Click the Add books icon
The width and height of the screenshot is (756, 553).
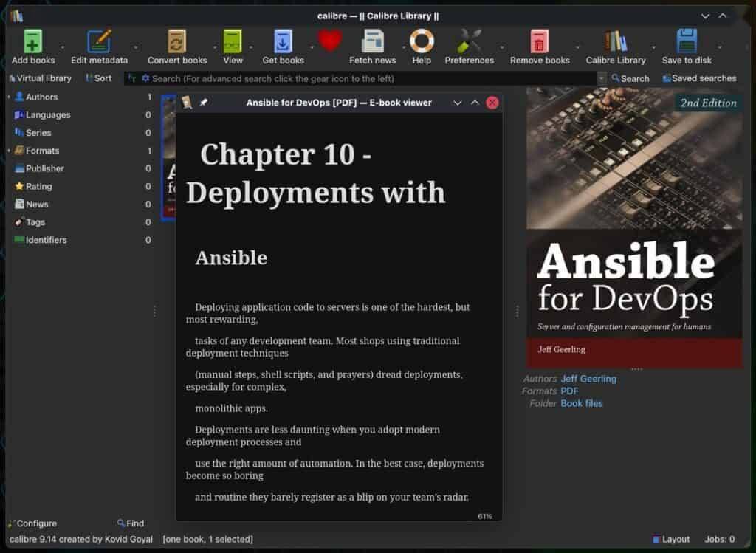click(x=32, y=41)
